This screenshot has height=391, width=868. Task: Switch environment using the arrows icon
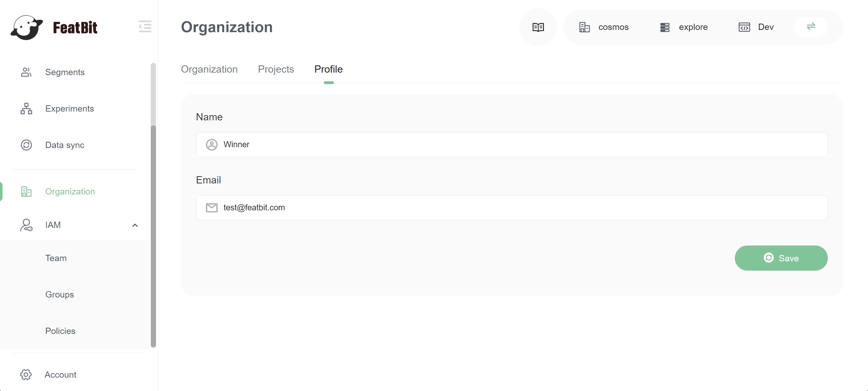811,26
